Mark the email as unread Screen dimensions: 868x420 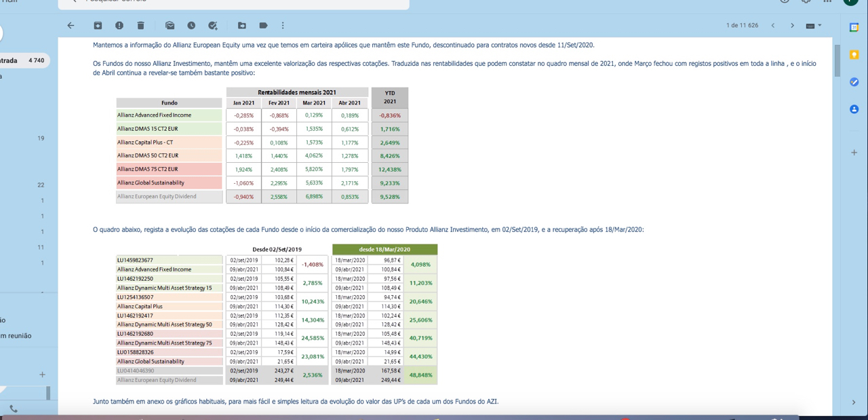coord(170,26)
